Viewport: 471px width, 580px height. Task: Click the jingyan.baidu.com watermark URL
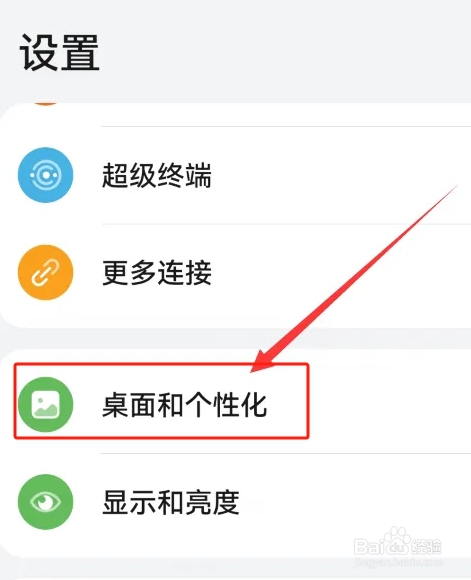tap(398, 562)
